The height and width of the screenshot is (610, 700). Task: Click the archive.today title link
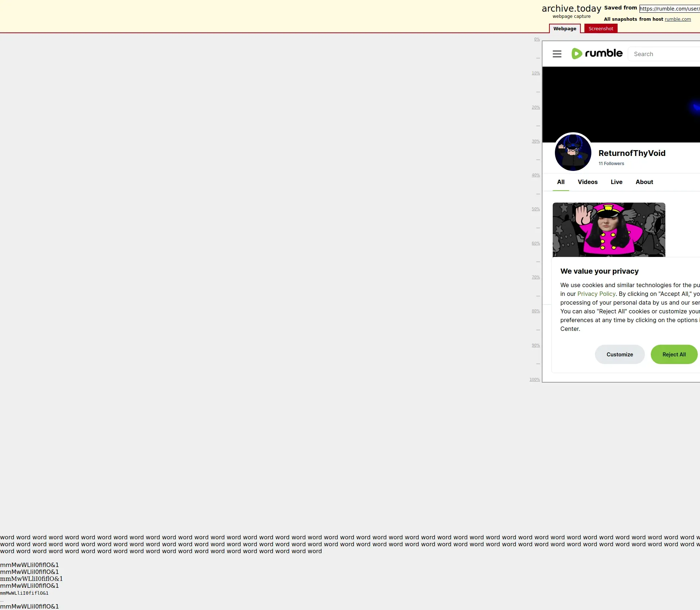tap(571, 9)
